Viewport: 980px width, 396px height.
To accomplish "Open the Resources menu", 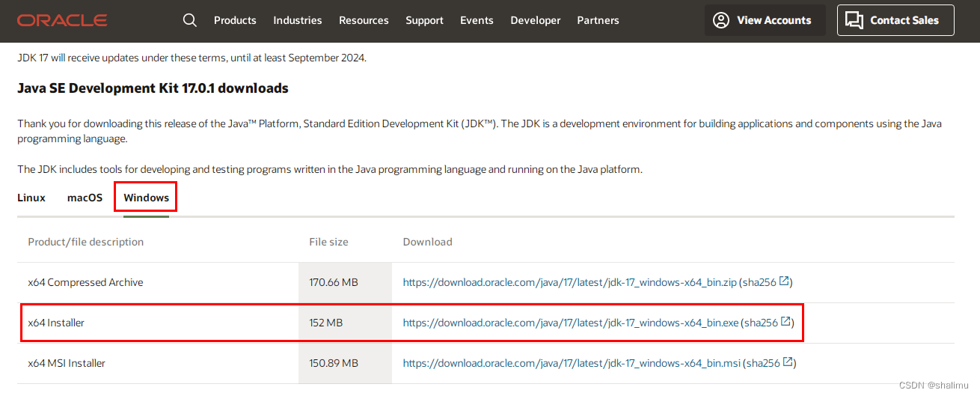I will click(x=364, y=20).
